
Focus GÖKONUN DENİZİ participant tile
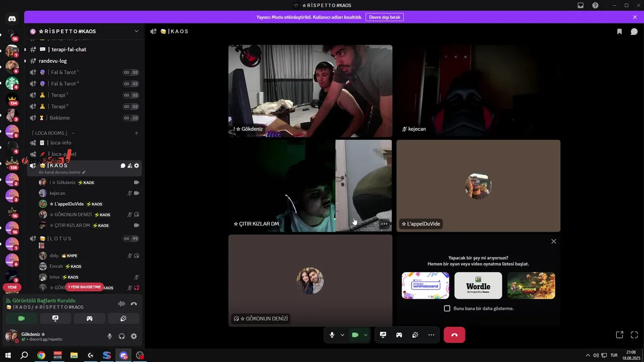(x=310, y=281)
